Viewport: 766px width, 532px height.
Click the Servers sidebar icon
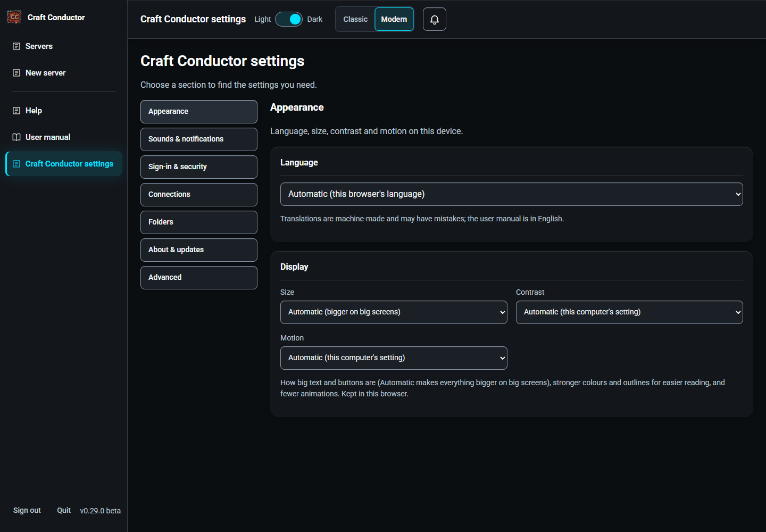pyautogui.click(x=16, y=46)
